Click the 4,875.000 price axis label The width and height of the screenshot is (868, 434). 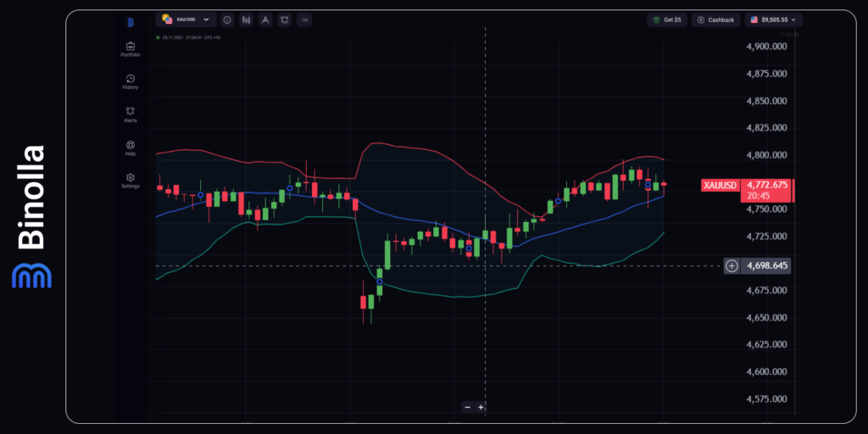pyautogui.click(x=766, y=74)
